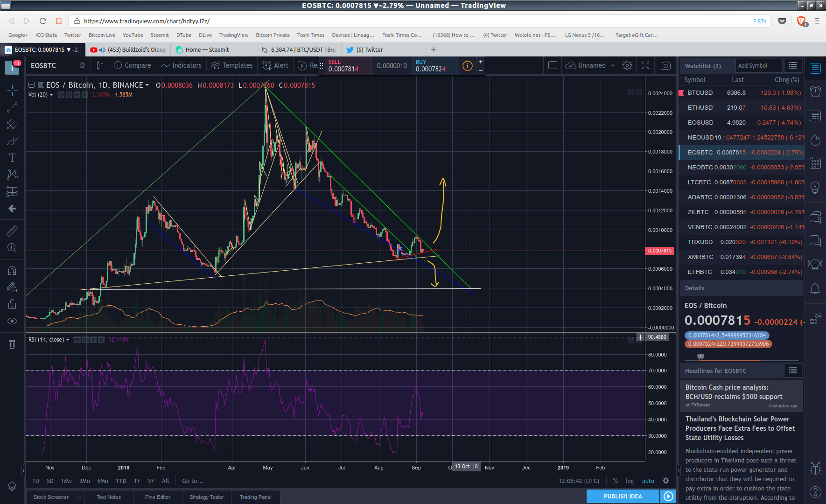
Task: Open the Trading Panel tab
Action: 256,497
